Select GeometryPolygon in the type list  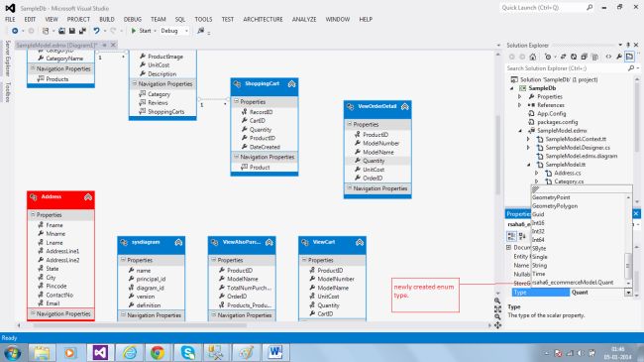(x=555, y=206)
